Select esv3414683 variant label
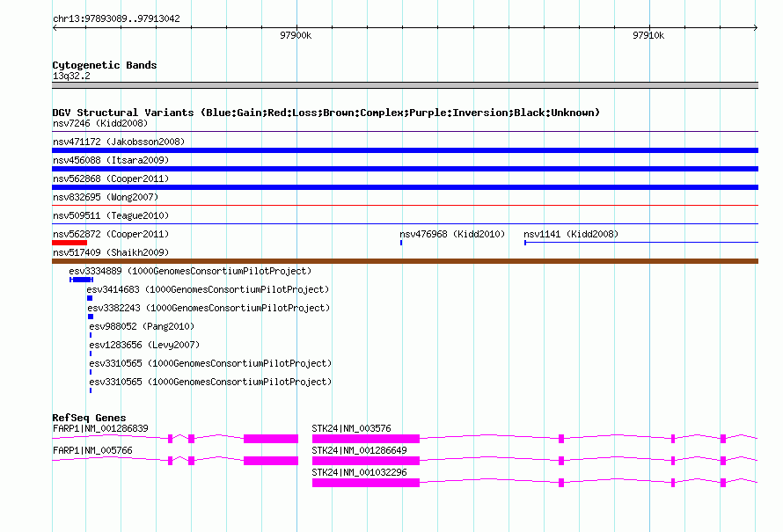 click(208, 289)
